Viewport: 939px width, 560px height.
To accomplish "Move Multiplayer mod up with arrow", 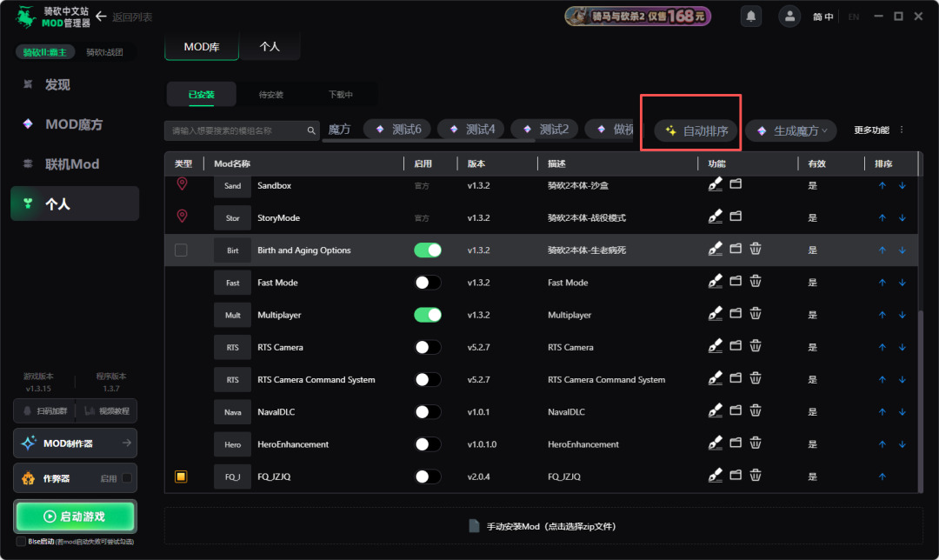I will [882, 315].
